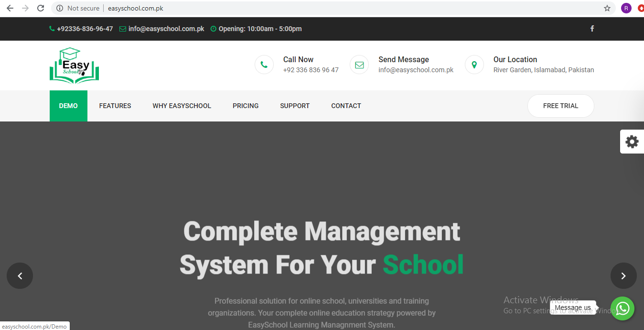Click the info@easyschool.com.pk email in top bar
This screenshot has height=330, width=644.
tap(166, 29)
